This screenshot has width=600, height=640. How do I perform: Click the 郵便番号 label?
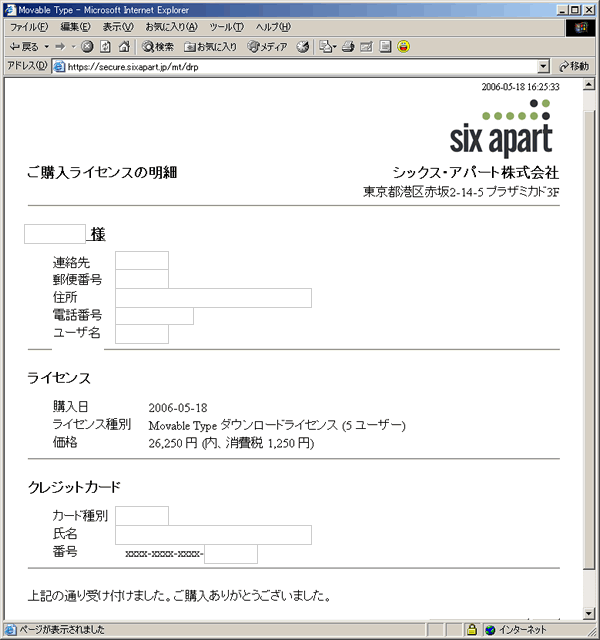(x=77, y=280)
